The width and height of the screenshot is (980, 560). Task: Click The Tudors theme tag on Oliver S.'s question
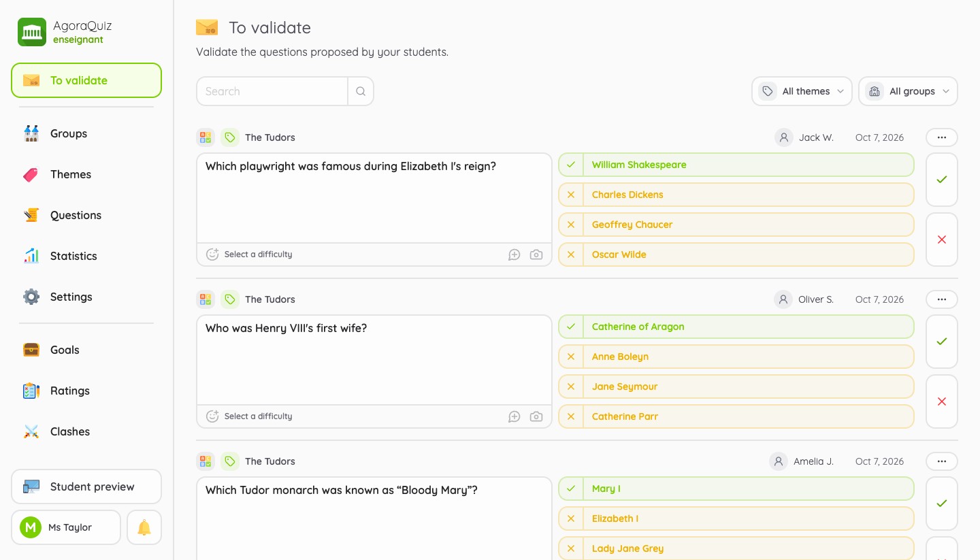click(x=259, y=299)
